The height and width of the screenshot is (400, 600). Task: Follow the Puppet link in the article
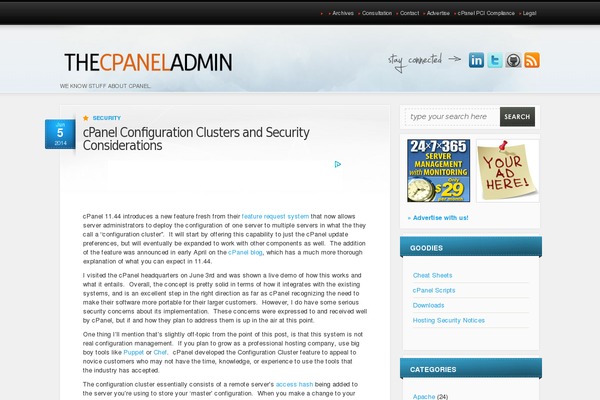point(134,352)
